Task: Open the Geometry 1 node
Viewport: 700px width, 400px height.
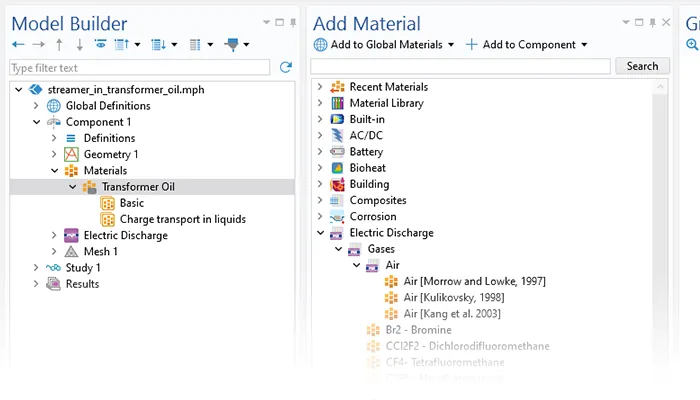Action: pyautogui.click(x=110, y=154)
